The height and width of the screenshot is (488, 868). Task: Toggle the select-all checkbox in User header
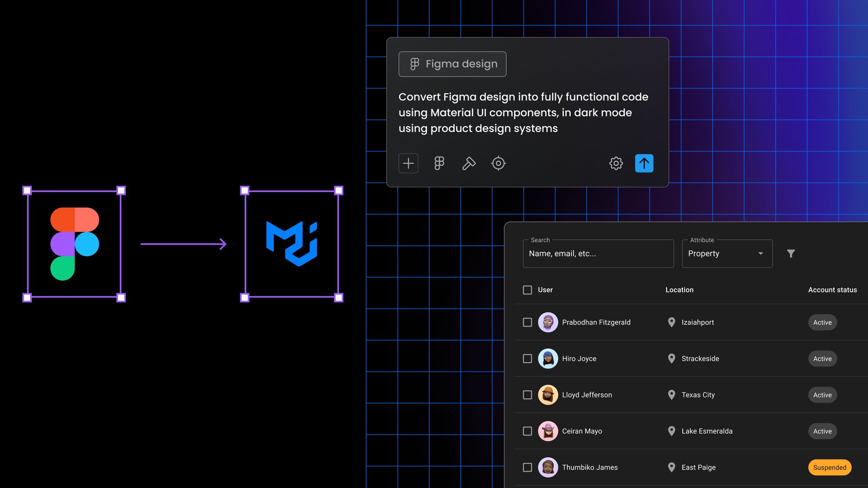pyautogui.click(x=527, y=290)
